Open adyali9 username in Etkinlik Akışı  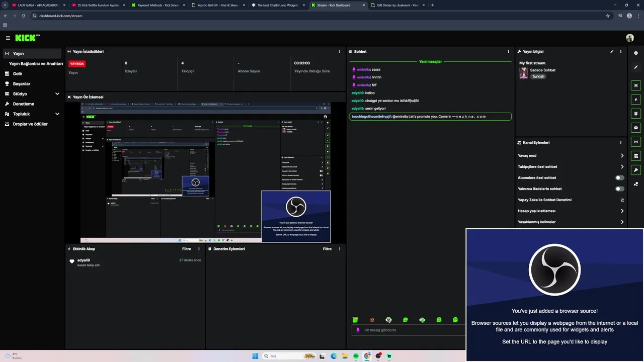coord(84,260)
